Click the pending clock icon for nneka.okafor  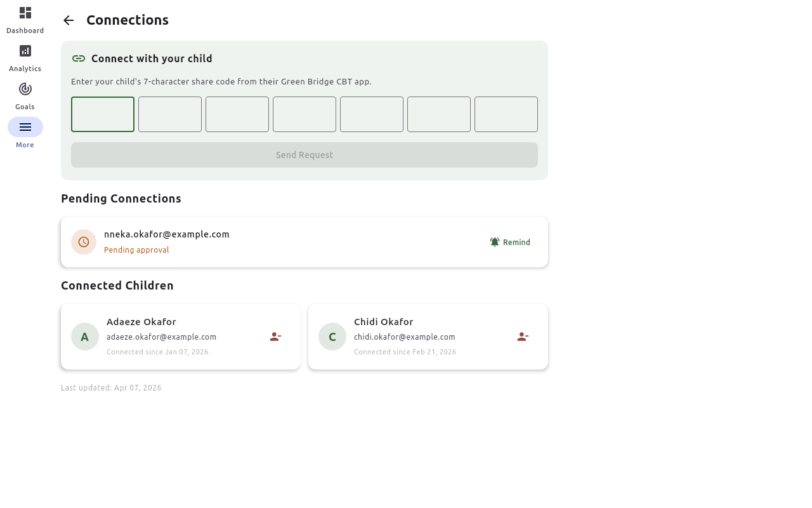pos(84,242)
